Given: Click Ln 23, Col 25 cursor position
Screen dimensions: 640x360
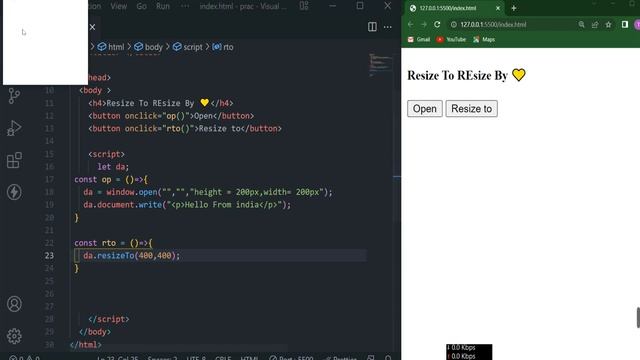Looking at the screenshot, I should pyautogui.click(x=118, y=358).
